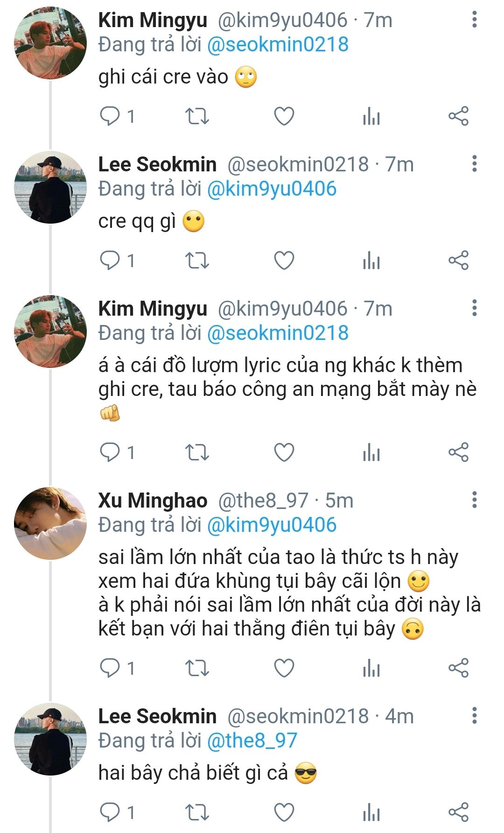Image resolution: width=504 pixels, height=833 pixels.
Task: Reply to Xu Minghao's tweet
Action: click(x=110, y=668)
